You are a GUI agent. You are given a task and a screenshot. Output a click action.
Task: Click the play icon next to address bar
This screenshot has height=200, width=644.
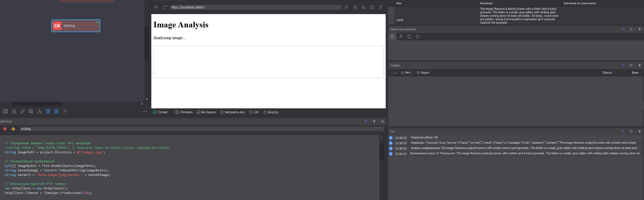pyautogui.click(x=346, y=7)
